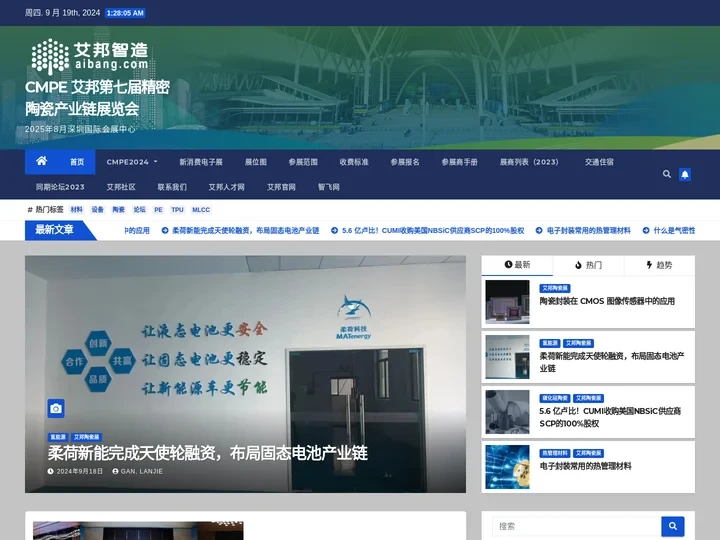Click 艾邦陶瓷展 tag above CMOS article
Image resolution: width=720 pixels, height=540 pixels.
pos(554,288)
